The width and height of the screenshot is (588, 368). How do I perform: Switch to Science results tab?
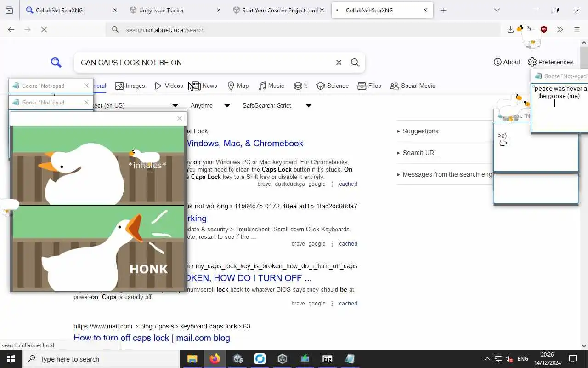point(333,86)
